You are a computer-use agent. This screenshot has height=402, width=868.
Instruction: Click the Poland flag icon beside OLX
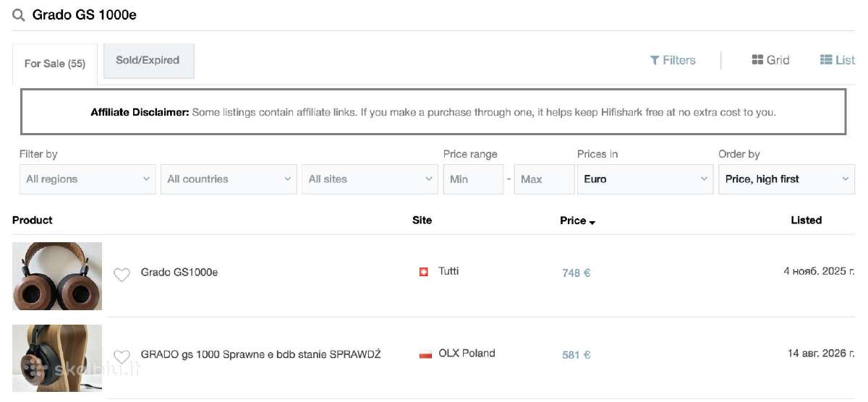pos(425,354)
